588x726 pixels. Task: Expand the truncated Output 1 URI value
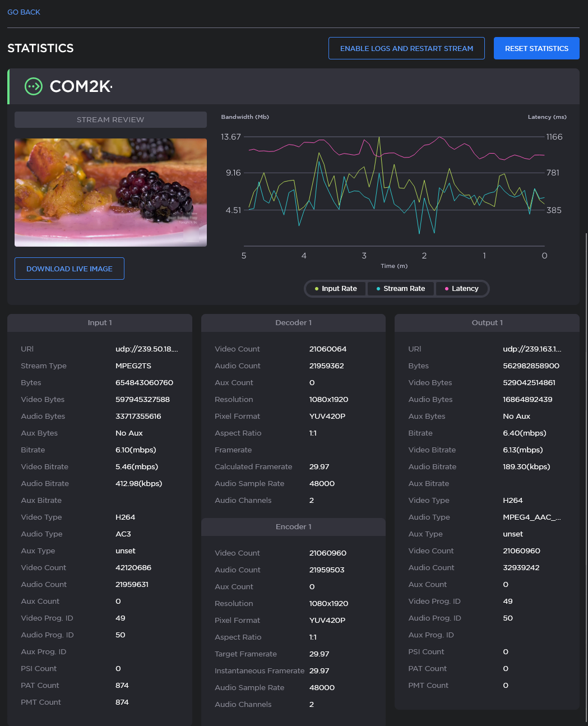tap(532, 349)
